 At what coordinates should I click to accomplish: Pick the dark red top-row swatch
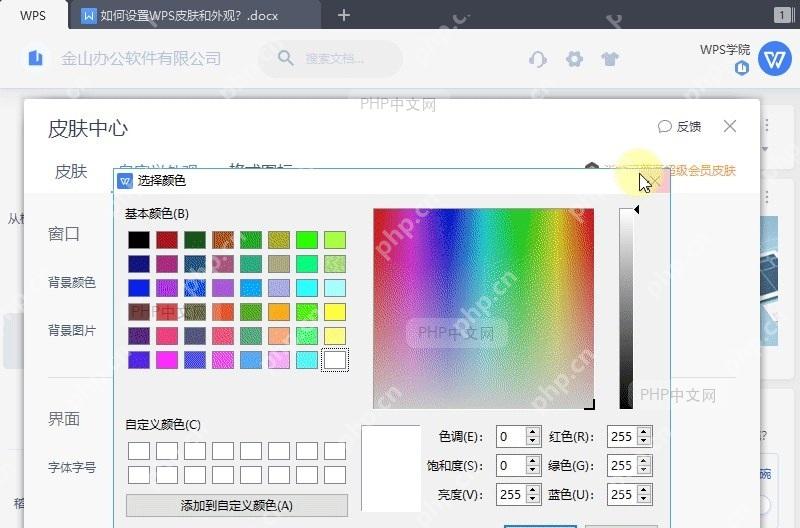(x=167, y=240)
